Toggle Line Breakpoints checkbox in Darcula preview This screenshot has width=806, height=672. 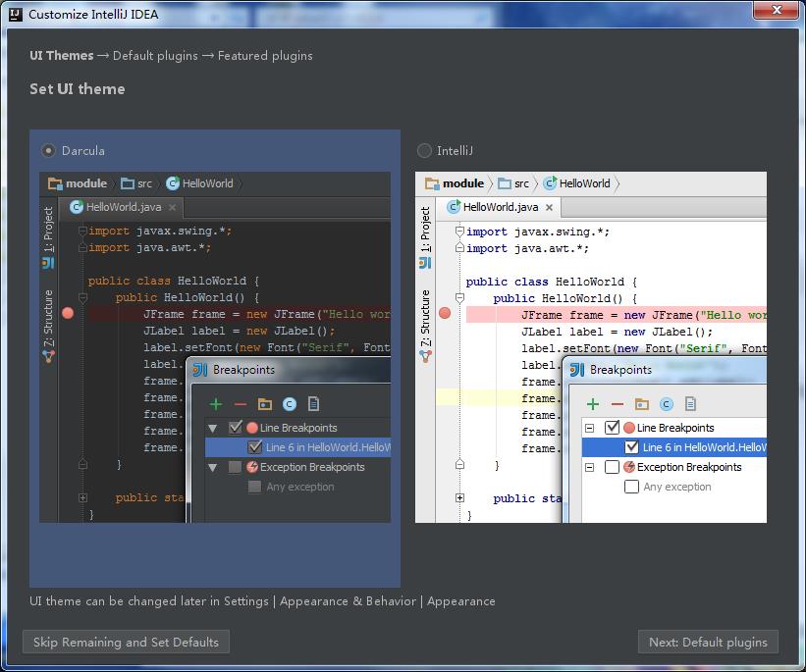pyautogui.click(x=235, y=428)
